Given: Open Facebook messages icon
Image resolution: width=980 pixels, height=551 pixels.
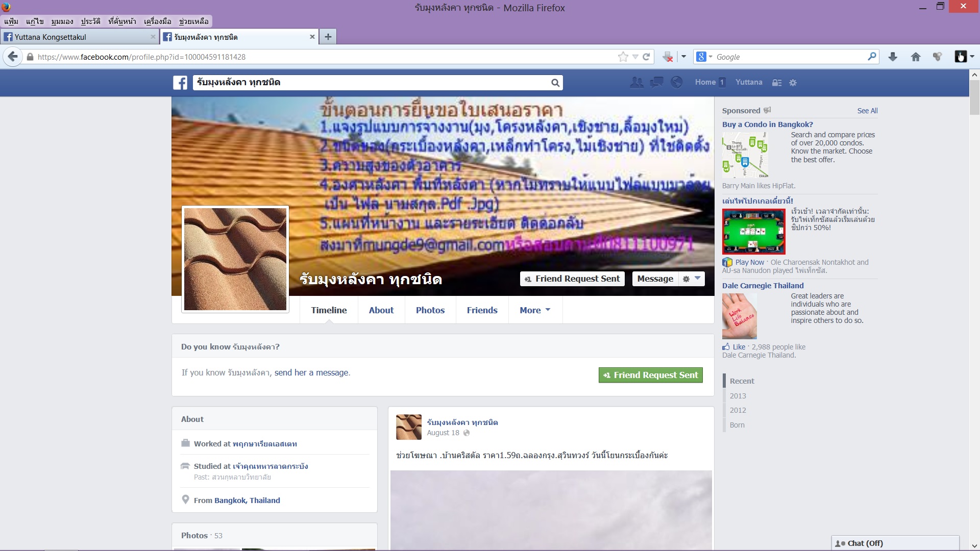Looking at the screenshot, I should point(656,82).
